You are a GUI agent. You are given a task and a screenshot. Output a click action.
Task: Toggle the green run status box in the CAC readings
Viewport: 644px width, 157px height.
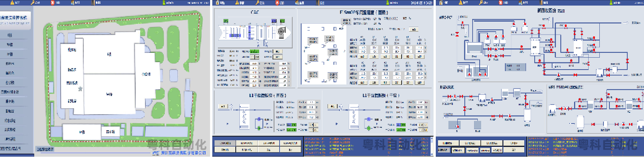254,51
